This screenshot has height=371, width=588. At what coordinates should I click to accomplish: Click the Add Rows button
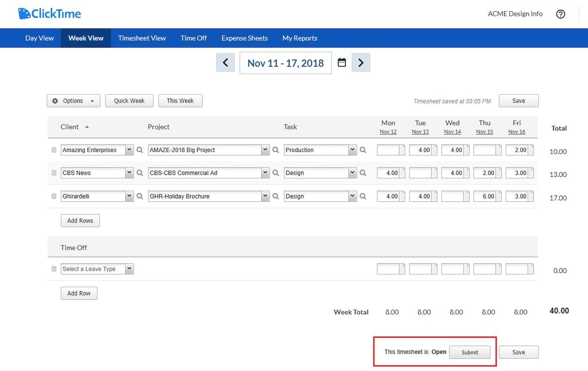(80, 221)
